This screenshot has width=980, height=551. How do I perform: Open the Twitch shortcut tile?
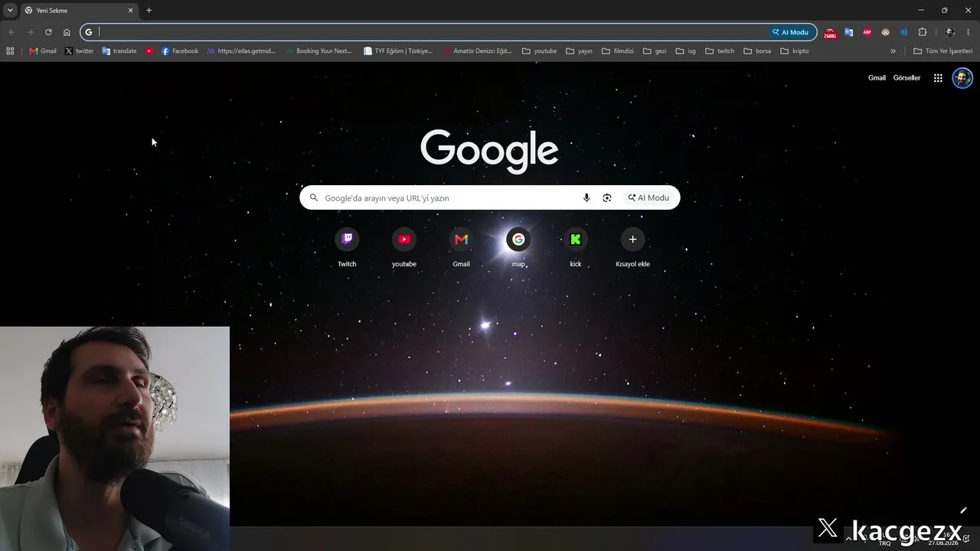tap(347, 247)
